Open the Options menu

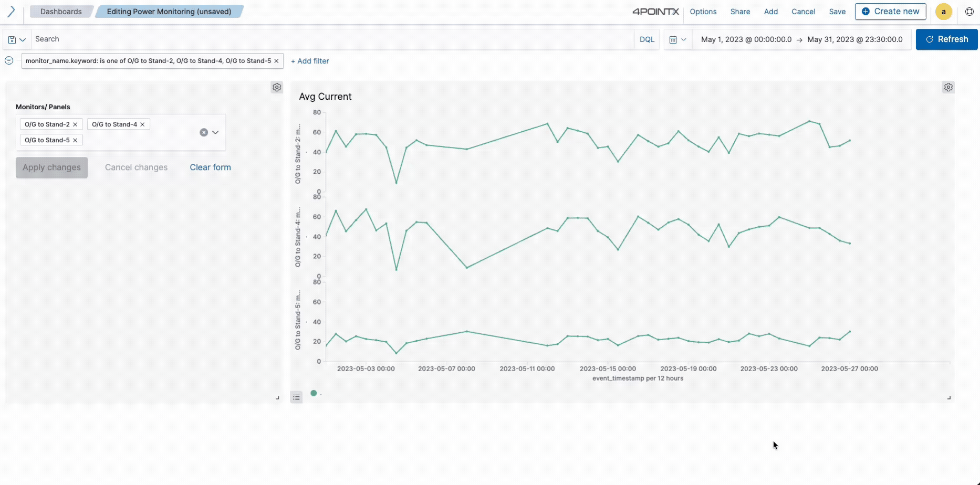[x=703, y=11]
